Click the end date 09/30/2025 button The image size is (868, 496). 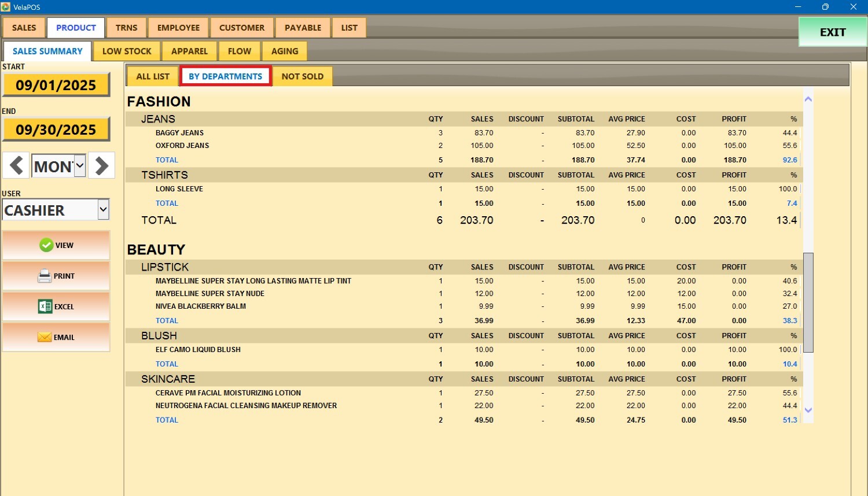pos(56,129)
